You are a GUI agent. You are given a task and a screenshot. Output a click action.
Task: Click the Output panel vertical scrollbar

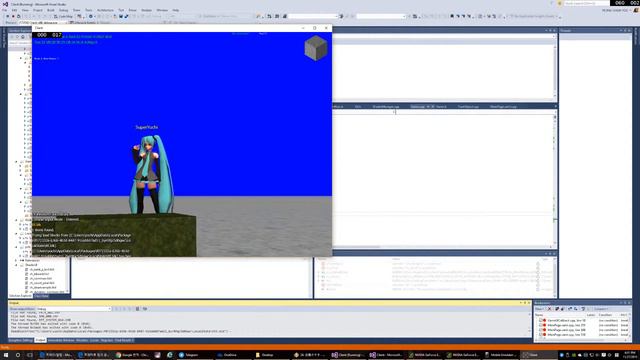point(529,325)
